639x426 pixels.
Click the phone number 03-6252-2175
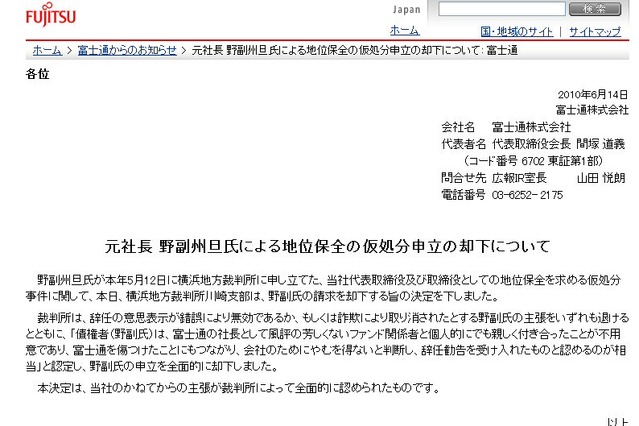click(x=527, y=195)
